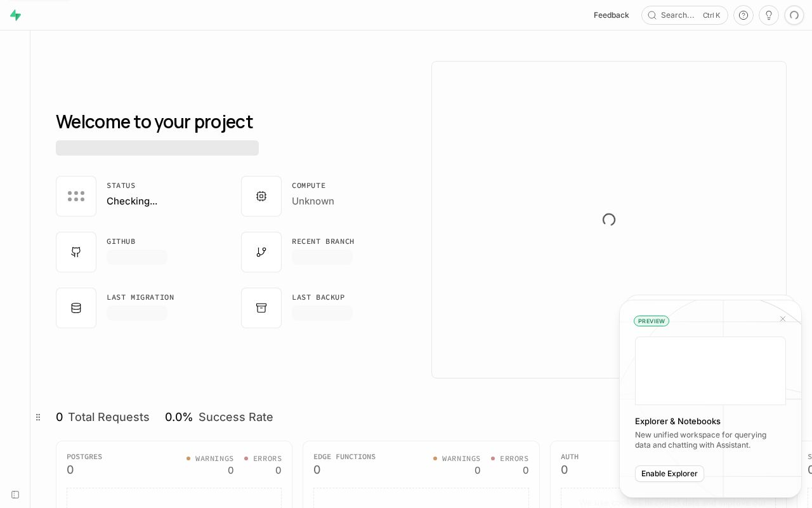Click "WARNINGS" in the Edge Functions card
Screen dimensions: 812x508
[x=461, y=458]
